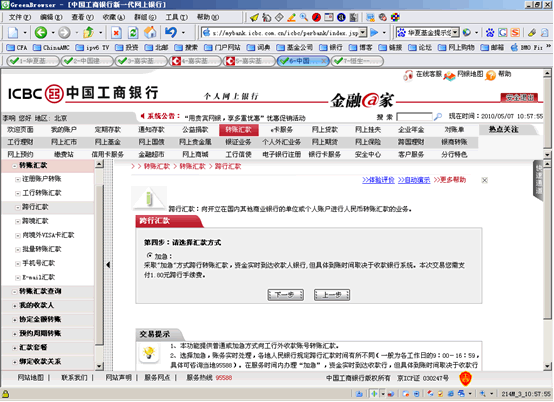Open 跨境汇款 in the sidebar

(x=35, y=221)
